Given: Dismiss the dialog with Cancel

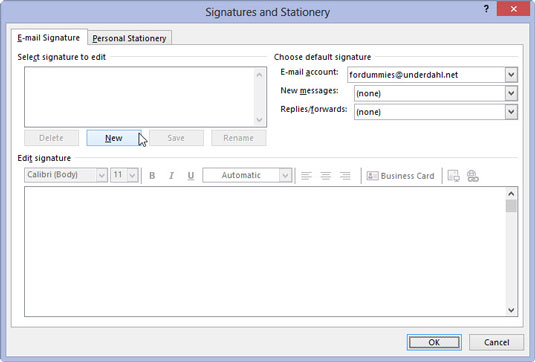Looking at the screenshot, I should click(496, 342).
